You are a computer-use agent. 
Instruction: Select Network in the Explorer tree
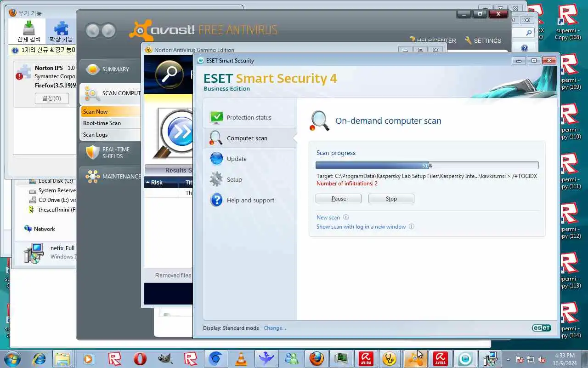[39, 229]
